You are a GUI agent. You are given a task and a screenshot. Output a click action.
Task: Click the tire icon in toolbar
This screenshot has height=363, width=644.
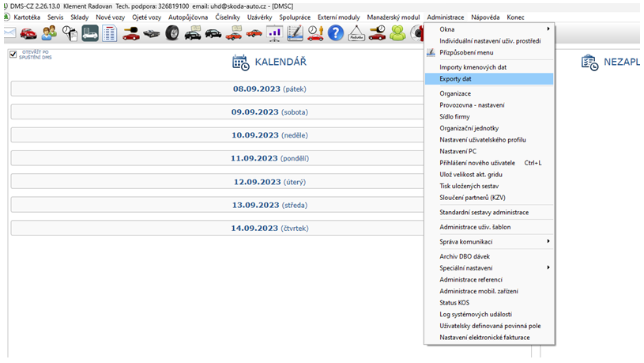click(171, 33)
